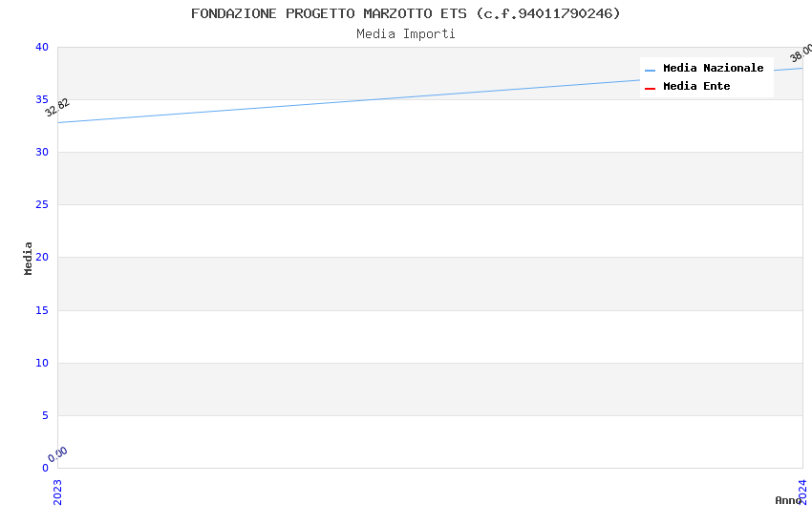The height and width of the screenshot is (525, 812).
Task: Click the 10 y-axis tick label
Action: [42, 364]
